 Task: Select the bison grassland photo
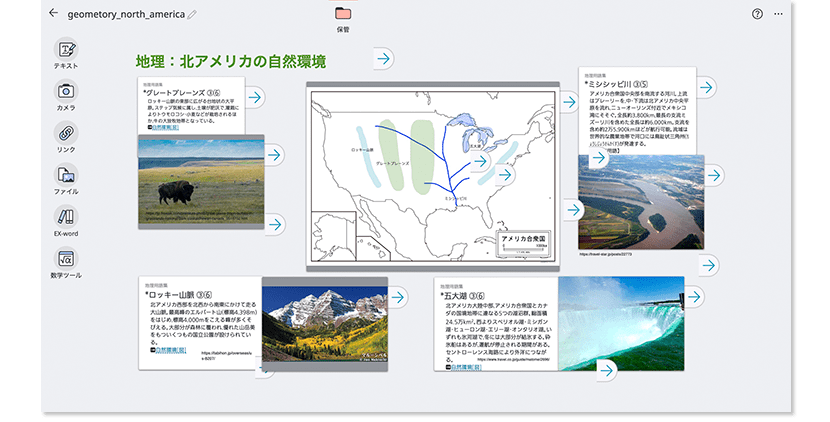click(201, 182)
